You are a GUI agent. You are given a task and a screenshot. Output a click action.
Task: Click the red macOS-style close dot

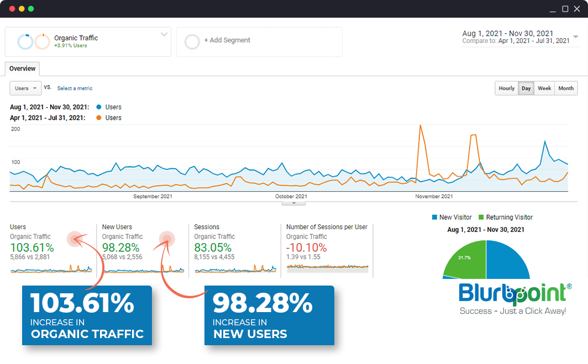pos(13,9)
